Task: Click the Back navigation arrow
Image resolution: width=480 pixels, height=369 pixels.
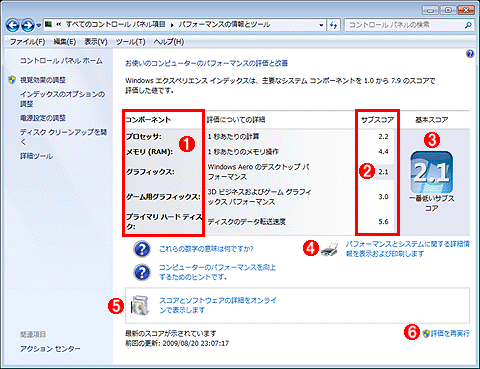Action: pos(12,25)
